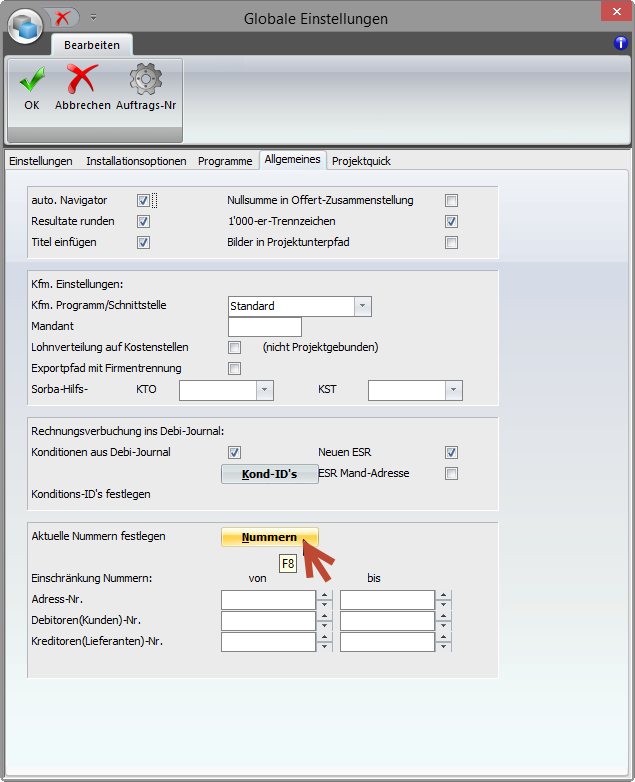Screen dimensions: 635x782
Task: Click the Kond-ID's button
Action: (269, 474)
